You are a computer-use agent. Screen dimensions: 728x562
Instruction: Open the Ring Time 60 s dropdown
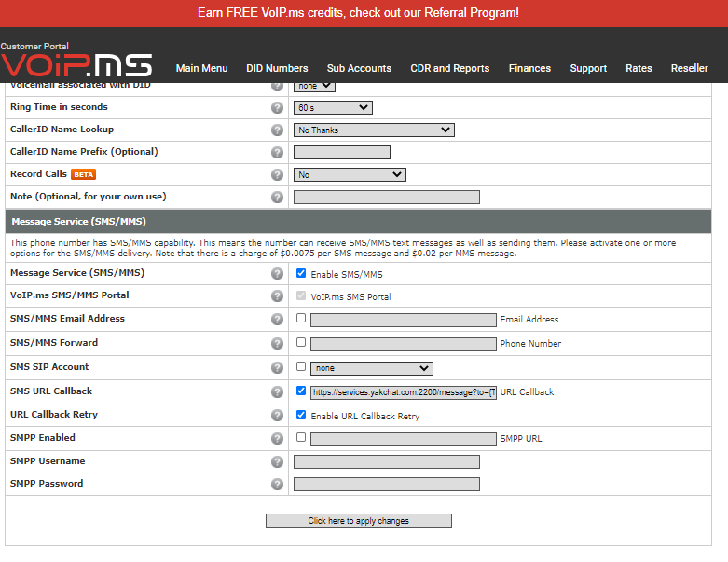click(333, 108)
